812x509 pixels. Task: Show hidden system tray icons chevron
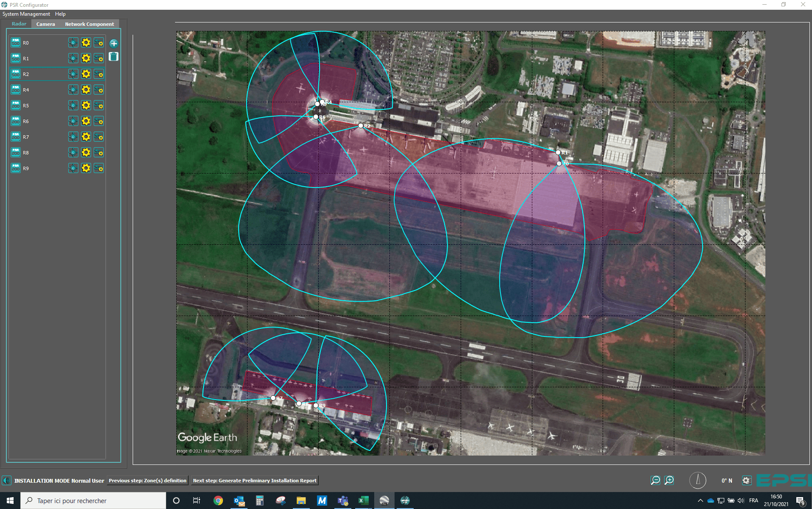pyautogui.click(x=700, y=501)
